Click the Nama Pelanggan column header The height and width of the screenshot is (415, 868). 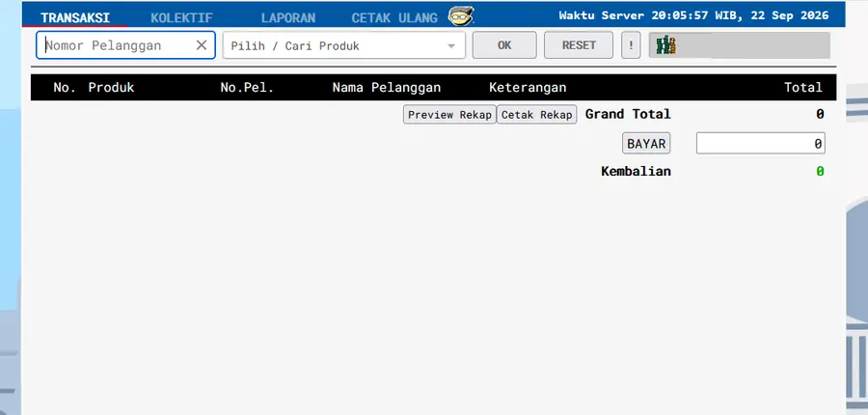[x=387, y=88]
